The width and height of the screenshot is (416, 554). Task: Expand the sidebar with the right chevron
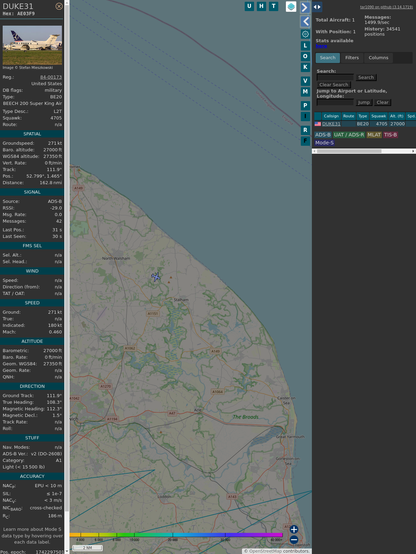click(x=305, y=7)
